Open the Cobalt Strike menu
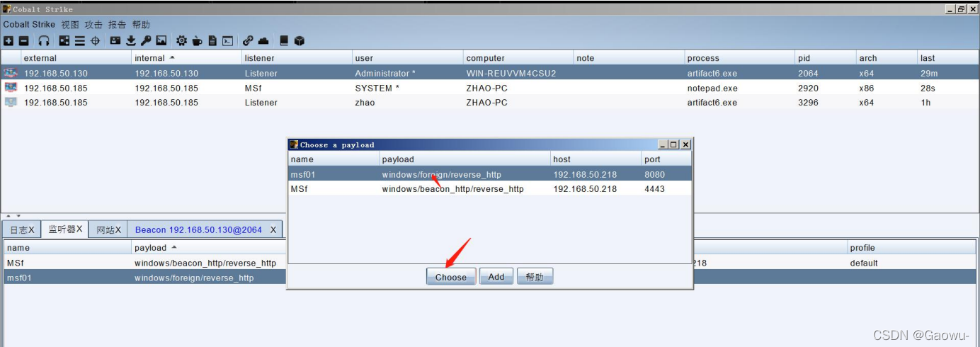The width and height of the screenshot is (980, 347). 29,25
